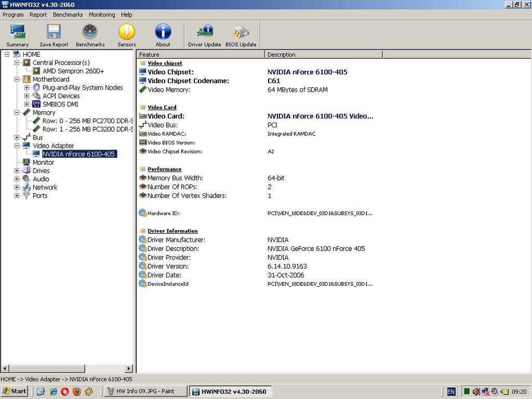Open the Report menu
The image size is (532, 399).
[x=38, y=15]
